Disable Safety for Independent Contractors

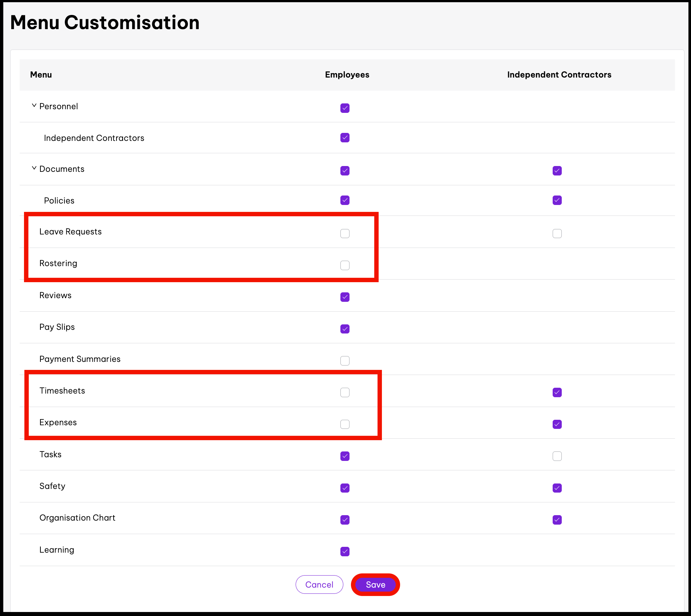click(557, 488)
